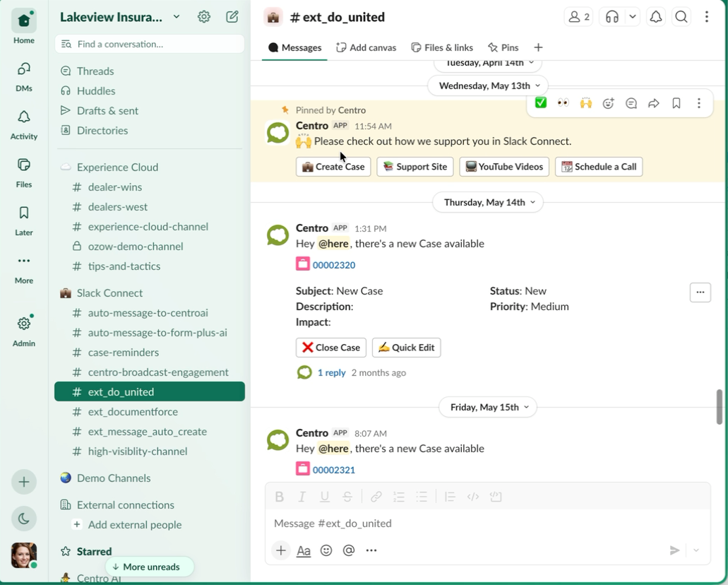Viewport: 728px width, 585px height.
Task: React with eyes emoji
Action: click(x=563, y=102)
